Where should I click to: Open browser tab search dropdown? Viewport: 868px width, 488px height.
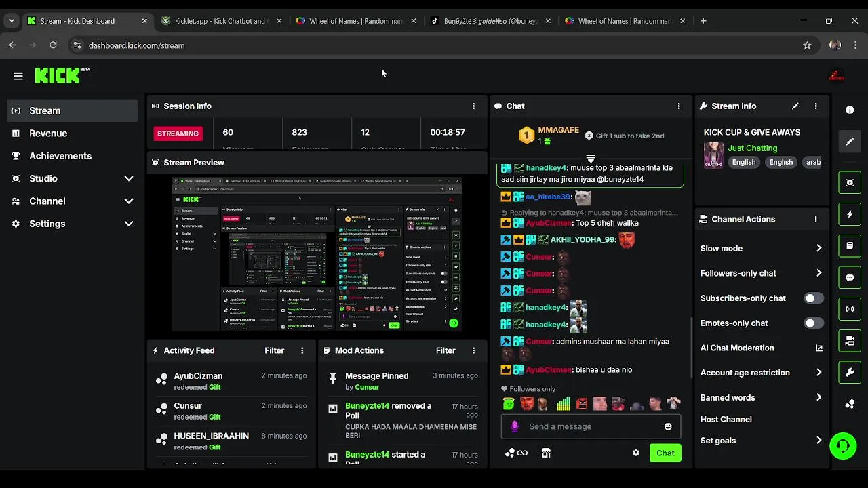coord(12,21)
